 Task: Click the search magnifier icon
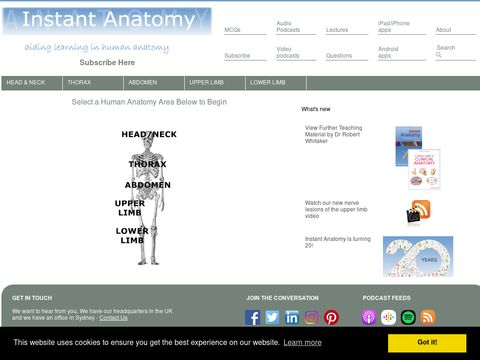tap(439, 55)
